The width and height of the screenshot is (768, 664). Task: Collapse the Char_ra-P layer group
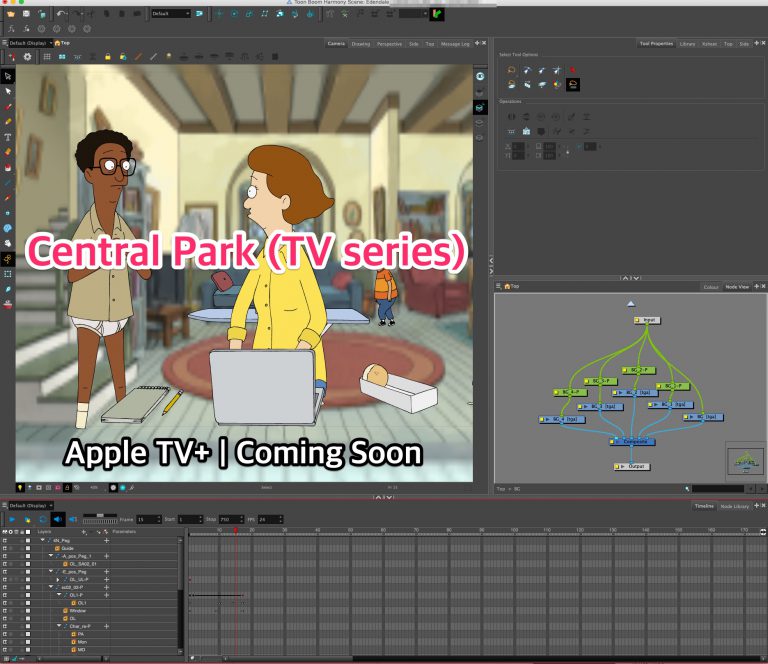(x=59, y=626)
